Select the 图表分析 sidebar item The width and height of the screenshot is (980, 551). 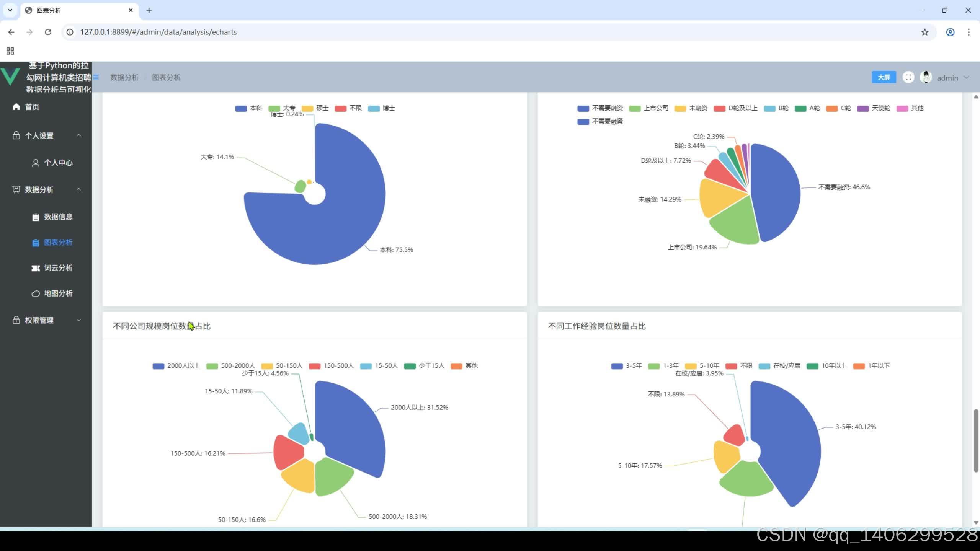[46, 243]
